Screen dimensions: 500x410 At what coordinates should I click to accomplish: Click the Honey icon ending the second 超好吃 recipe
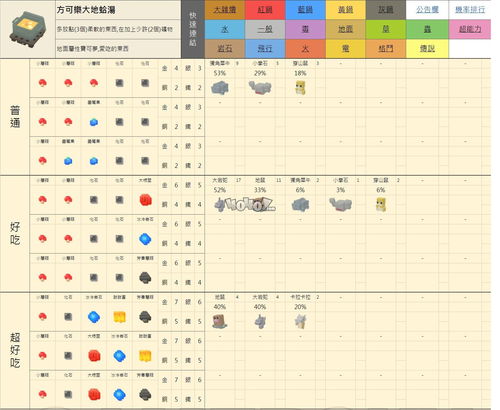coord(145,356)
